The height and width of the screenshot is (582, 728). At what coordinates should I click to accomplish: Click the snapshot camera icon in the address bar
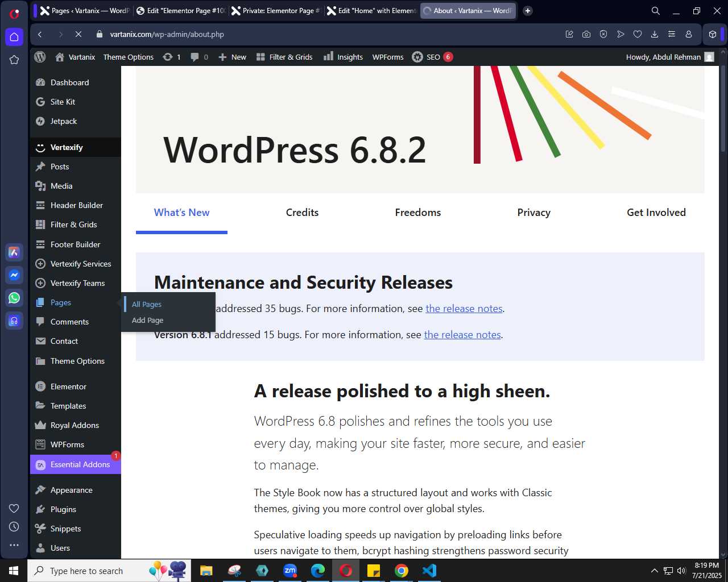coord(586,34)
